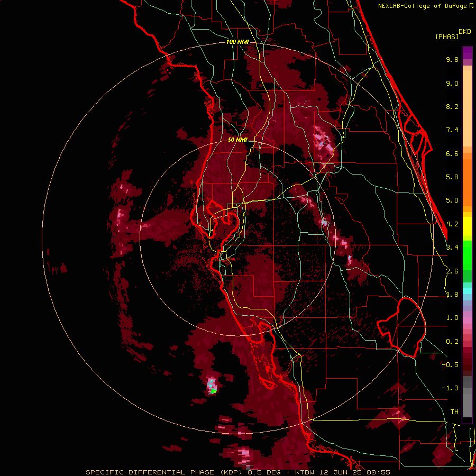Click the 5.8 scale value
This screenshot has width=476, height=476.
coord(452,177)
